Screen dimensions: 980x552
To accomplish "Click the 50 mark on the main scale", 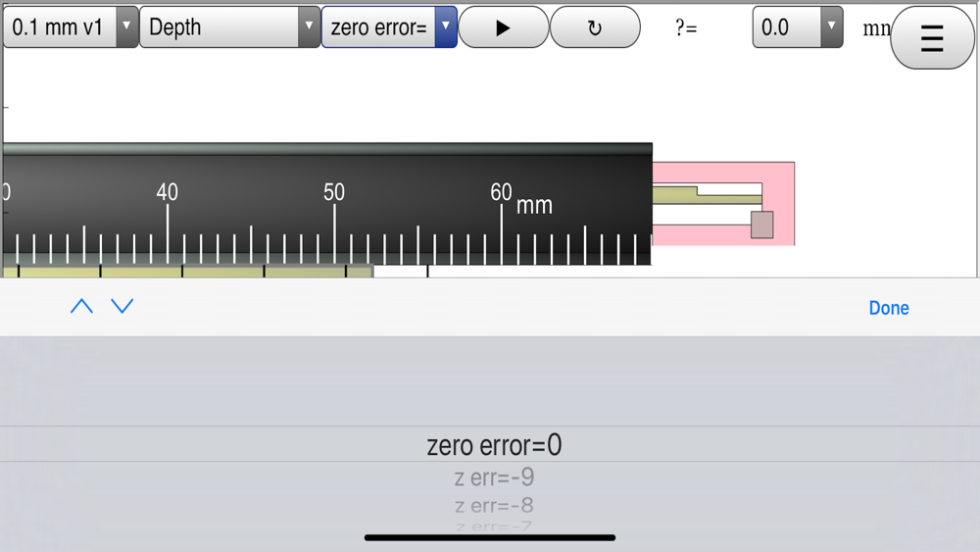I will (334, 192).
